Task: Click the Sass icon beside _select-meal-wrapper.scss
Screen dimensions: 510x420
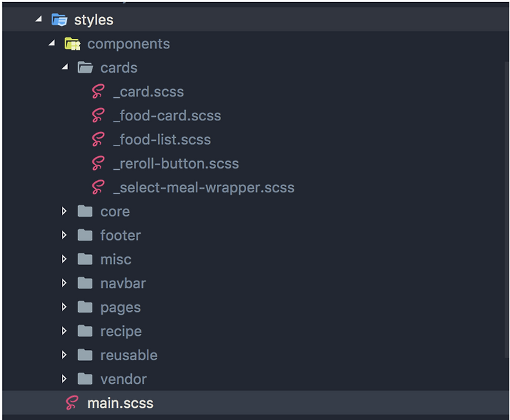Action: tap(99, 188)
